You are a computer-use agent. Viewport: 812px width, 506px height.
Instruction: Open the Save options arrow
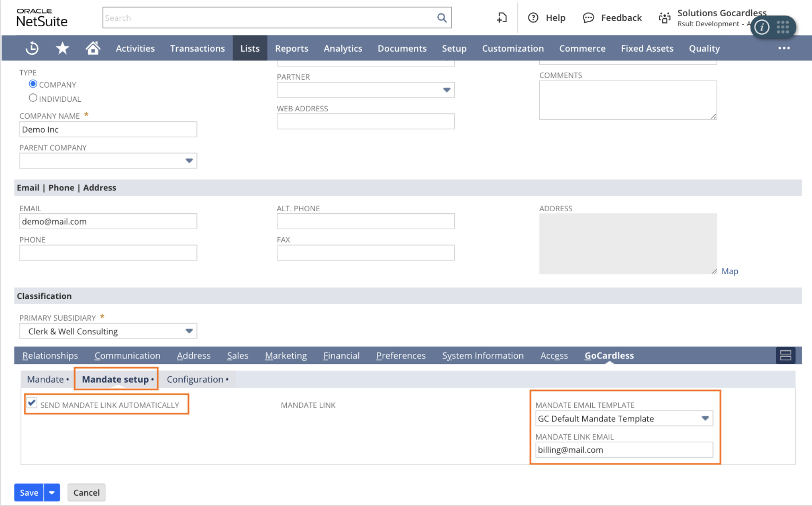pyautogui.click(x=52, y=493)
